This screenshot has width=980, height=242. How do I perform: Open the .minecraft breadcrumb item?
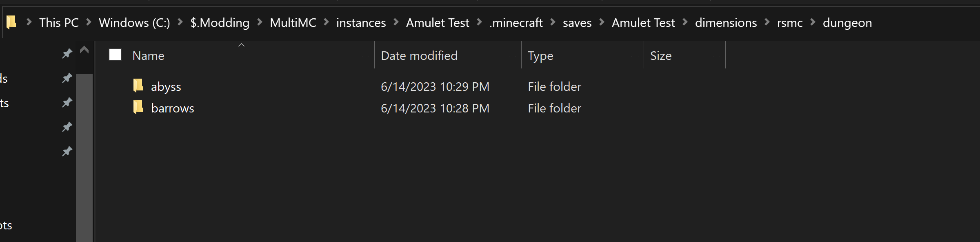516,22
